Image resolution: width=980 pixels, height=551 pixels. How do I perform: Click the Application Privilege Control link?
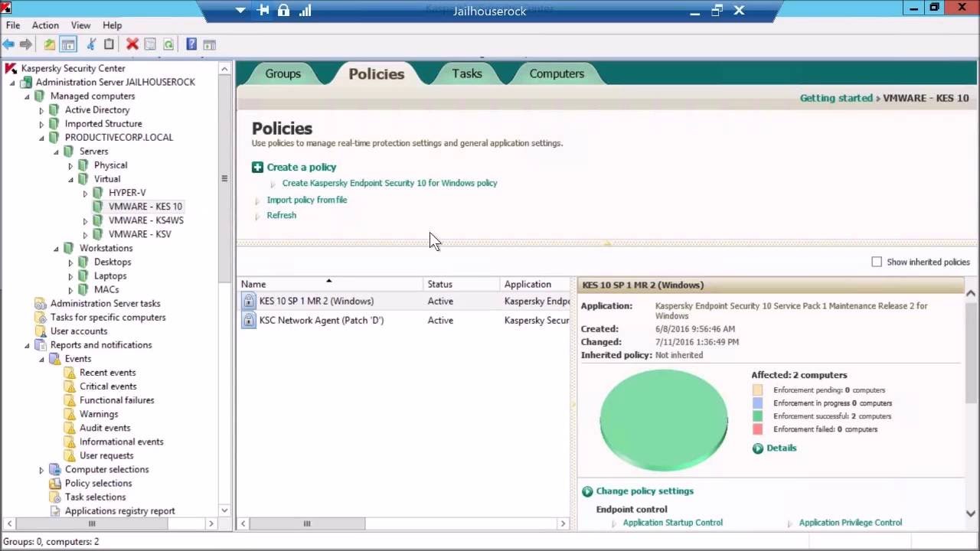(x=851, y=523)
